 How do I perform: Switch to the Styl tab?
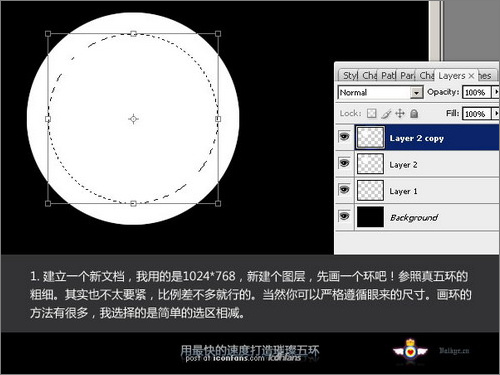[350, 76]
